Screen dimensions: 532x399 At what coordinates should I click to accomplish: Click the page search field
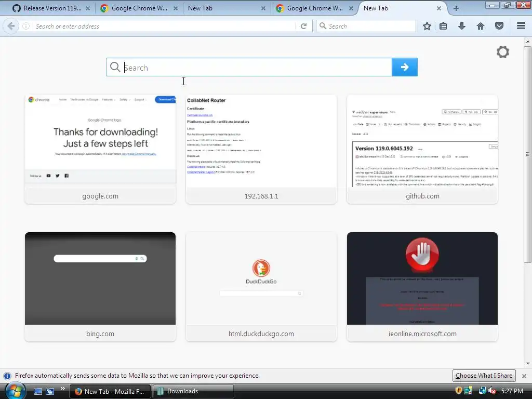(x=249, y=67)
